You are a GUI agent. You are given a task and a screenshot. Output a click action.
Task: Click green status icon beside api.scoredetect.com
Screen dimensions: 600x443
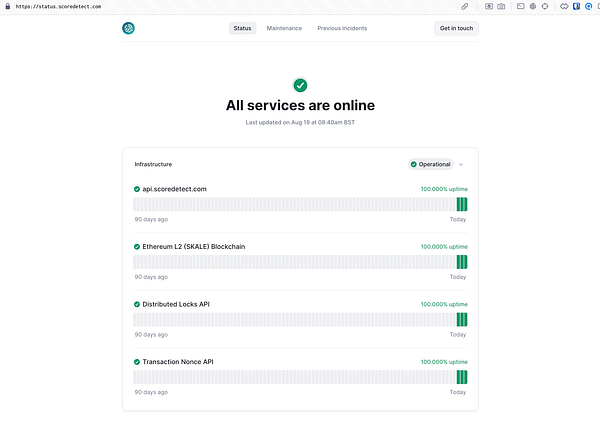pos(137,189)
